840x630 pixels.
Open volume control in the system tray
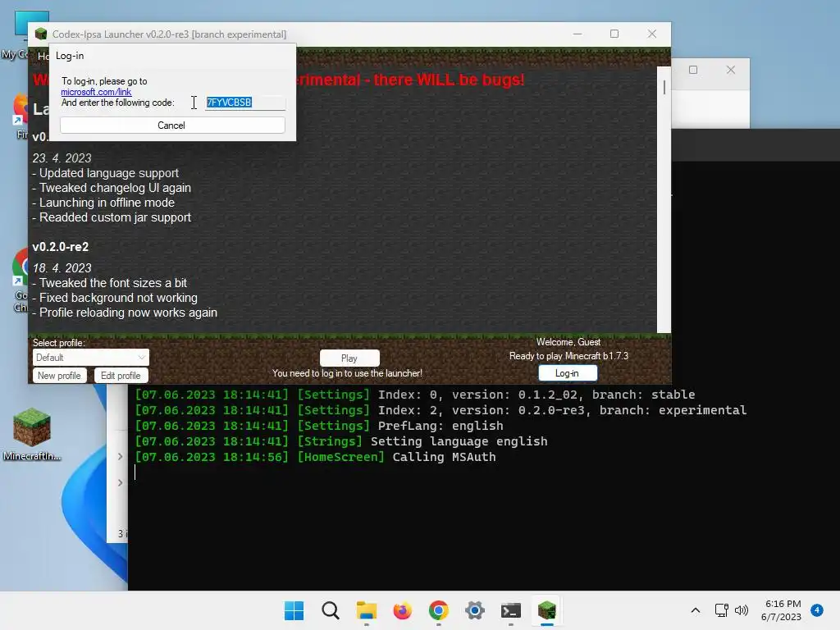pyautogui.click(x=742, y=610)
